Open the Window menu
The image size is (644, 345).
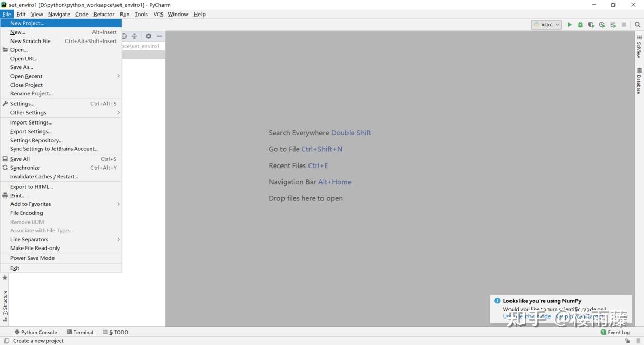[178, 15]
